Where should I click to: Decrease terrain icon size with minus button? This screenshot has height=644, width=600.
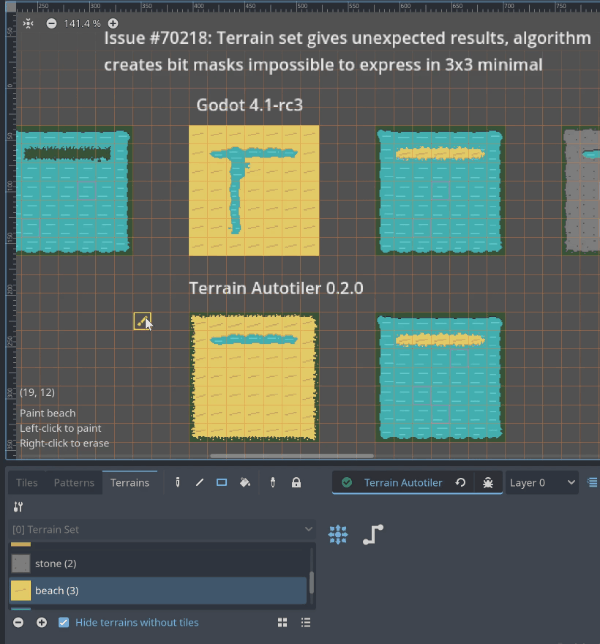coord(18,622)
